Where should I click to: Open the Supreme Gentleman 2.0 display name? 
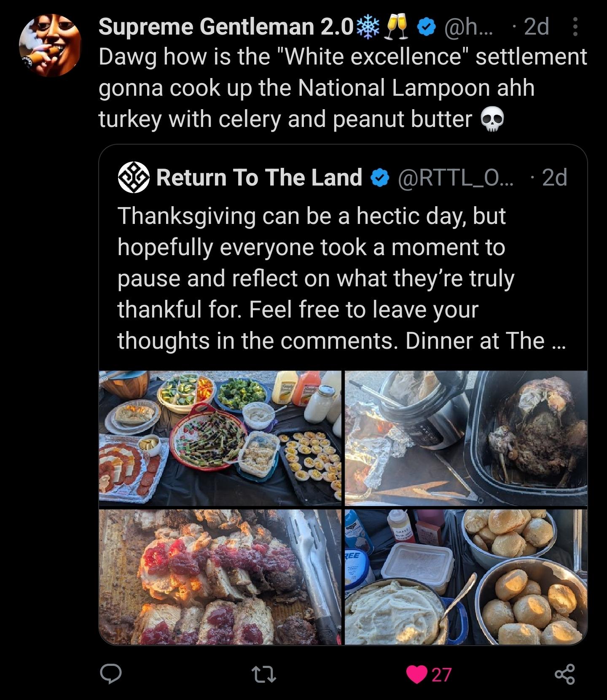coord(226,27)
